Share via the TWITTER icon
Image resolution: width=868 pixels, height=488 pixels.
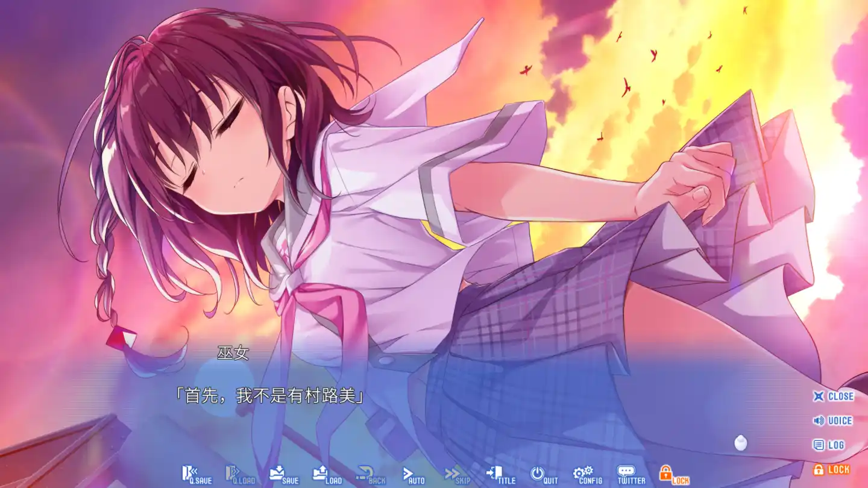[631, 475]
